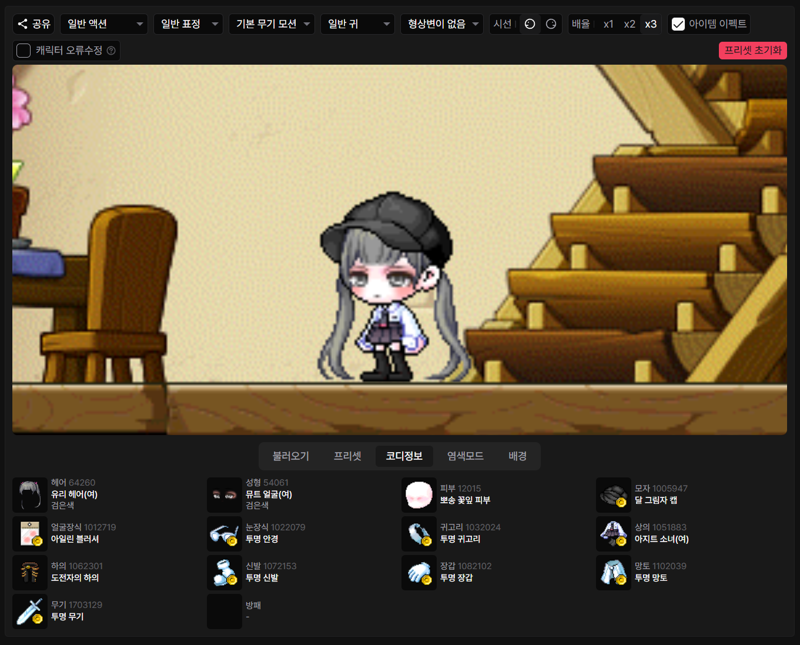Click the item name 투명 장갑
800x645 pixels.
(457, 578)
